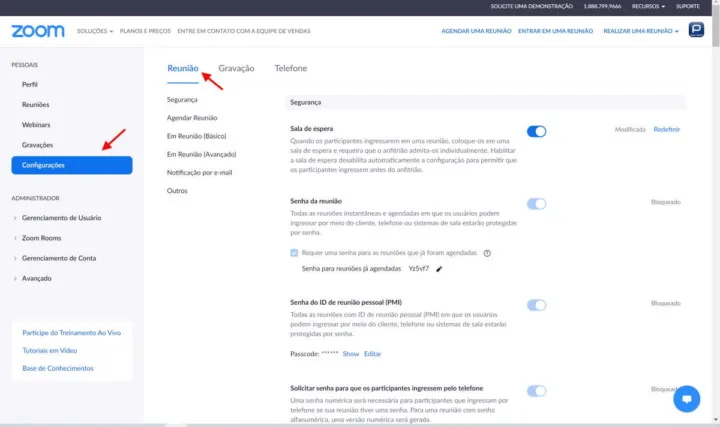Check 'Requer uma senha para as reuniões' box

pos(294,253)
